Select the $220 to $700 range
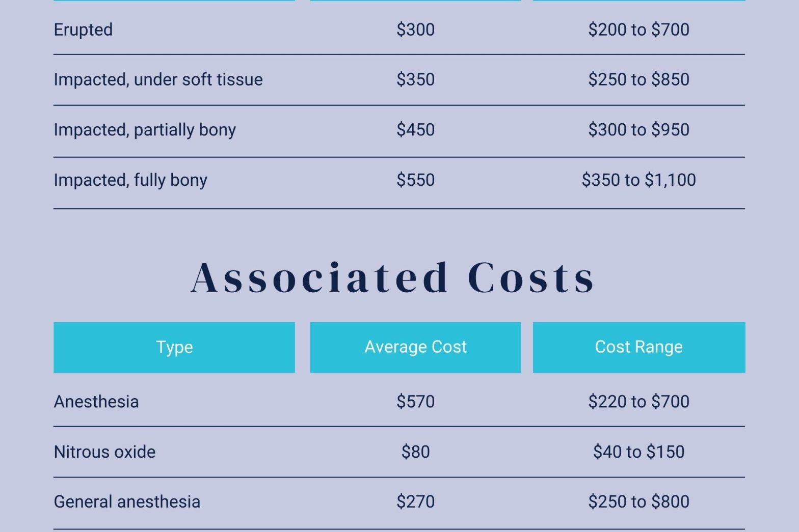 click(x=639, y=402)
